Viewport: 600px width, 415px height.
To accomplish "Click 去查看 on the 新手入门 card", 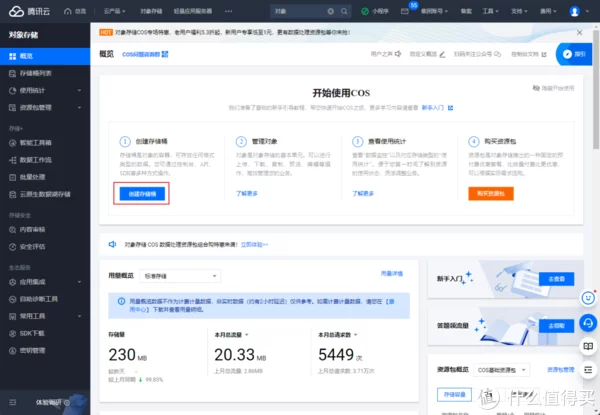I will click(556, 279).
